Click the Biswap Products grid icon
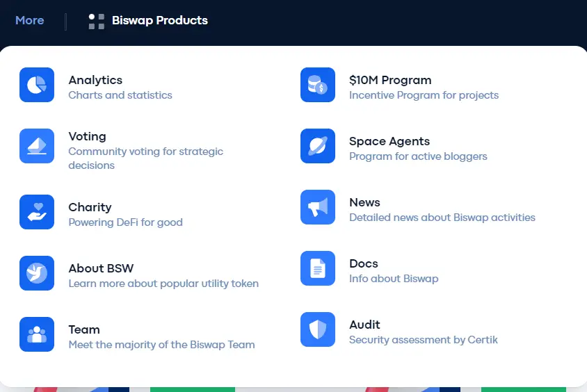Viewport: 587px width, 392px height. [96, 22]
